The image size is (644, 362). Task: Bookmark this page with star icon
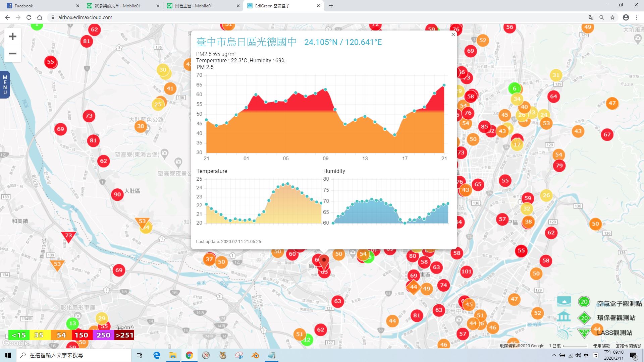[x=612, y=17]
